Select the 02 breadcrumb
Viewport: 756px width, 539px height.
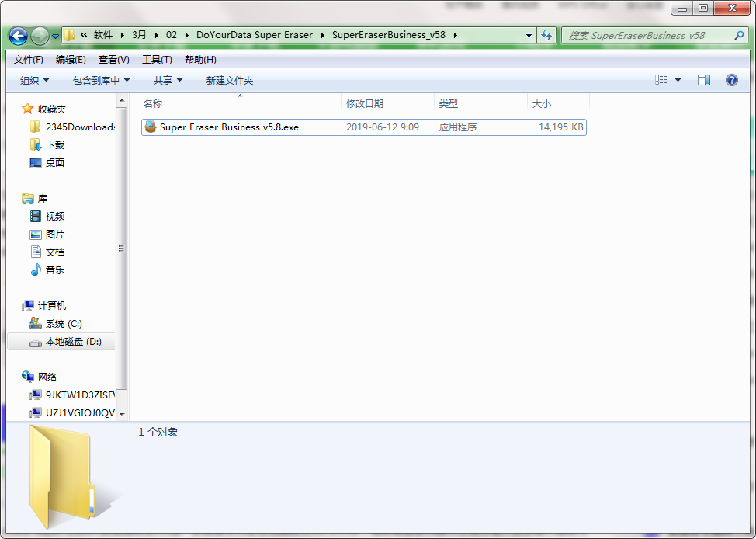click(172, 35)
